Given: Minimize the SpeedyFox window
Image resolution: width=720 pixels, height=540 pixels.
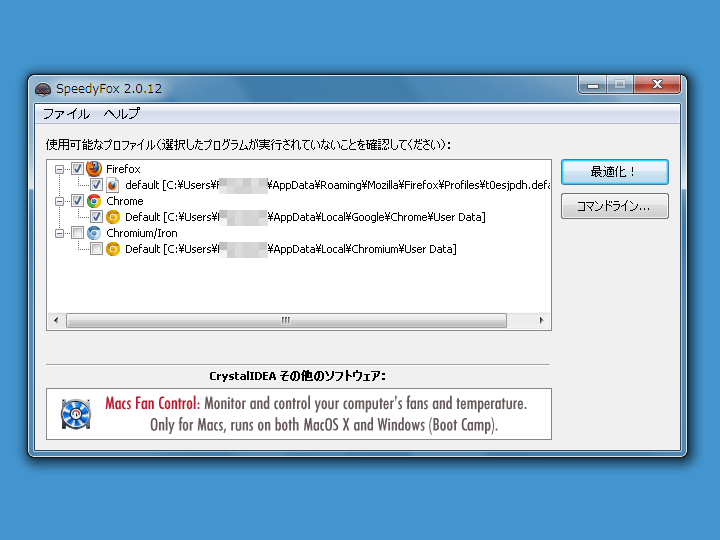Looking at the screenshot, I should coord(593,85).
